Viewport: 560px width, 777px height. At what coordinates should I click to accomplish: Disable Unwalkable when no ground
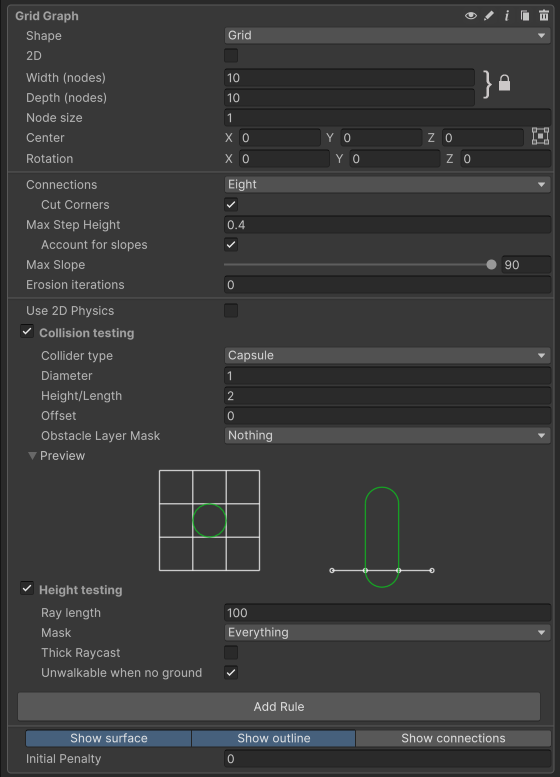231,673
